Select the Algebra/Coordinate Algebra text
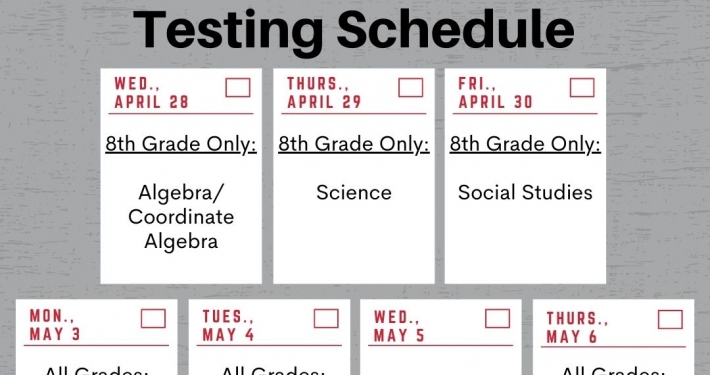 tap(181, 216)
